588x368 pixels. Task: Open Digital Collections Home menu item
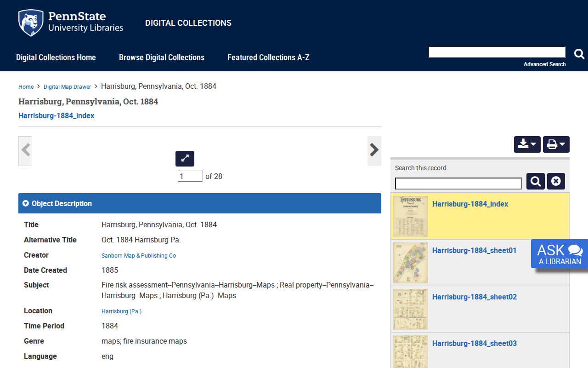[56, 57]
